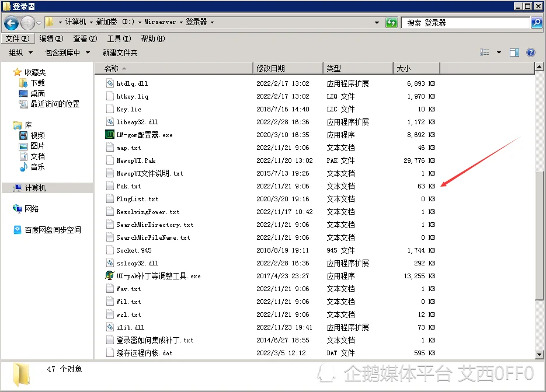Toggle the preview pane icon
546x392 pixels.
click(x=514, y=52)
